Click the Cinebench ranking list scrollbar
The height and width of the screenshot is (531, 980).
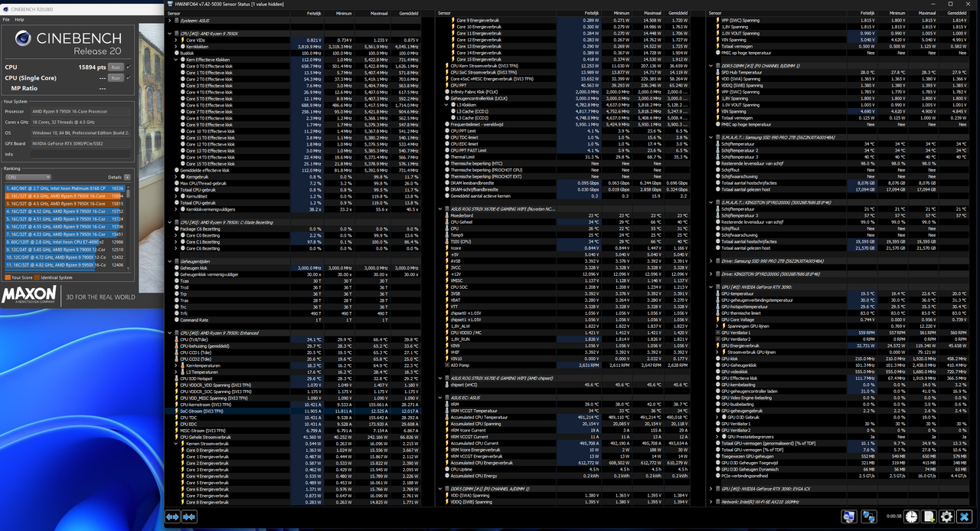[128, 226]
